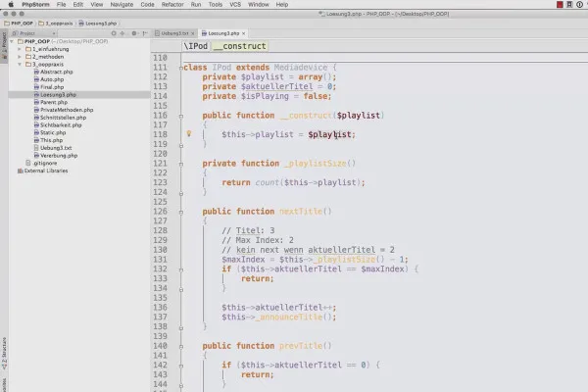
Task: Open the PhpStorm application menu
Action: coord(35,5)
